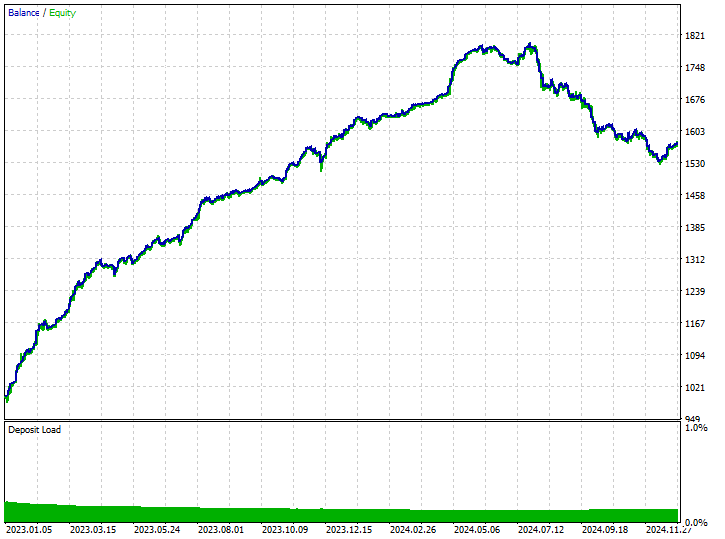This screenshot has width=725, height=539.
Task: Click the Balance legend label
Action: point(24,13)
